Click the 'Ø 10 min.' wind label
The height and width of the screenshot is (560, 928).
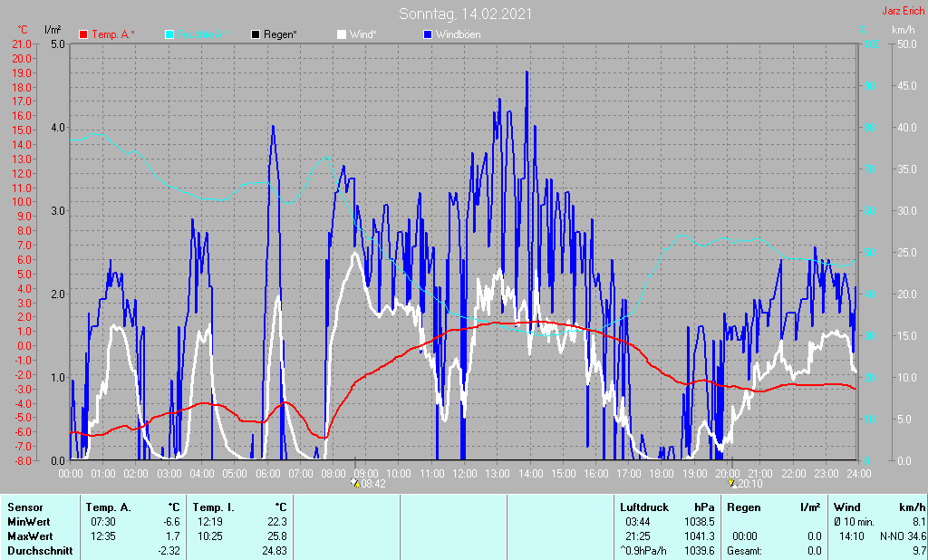pyautogui.click(x=855, y=522)
